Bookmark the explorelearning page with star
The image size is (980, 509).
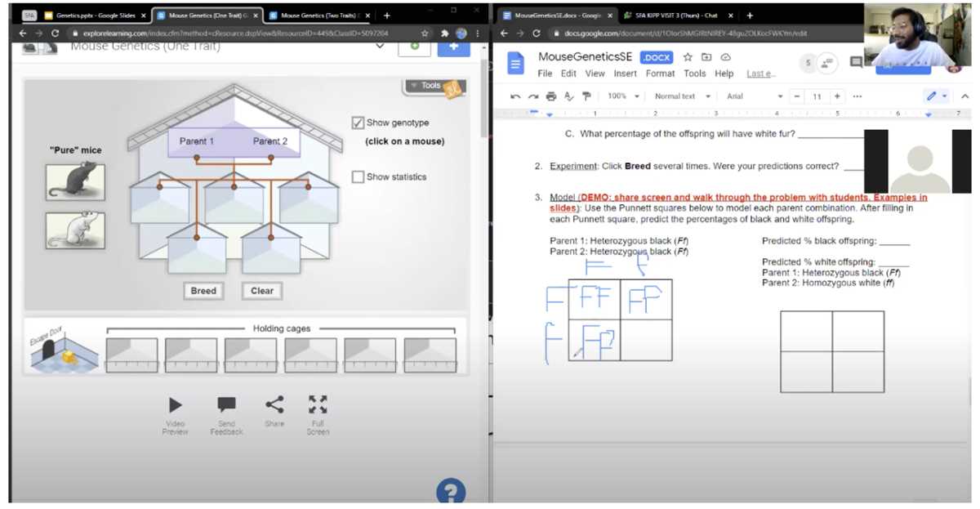point(424,33)
